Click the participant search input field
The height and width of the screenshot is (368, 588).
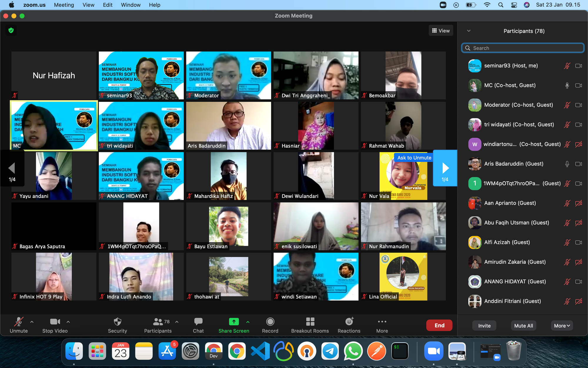(x=524, y=48)
